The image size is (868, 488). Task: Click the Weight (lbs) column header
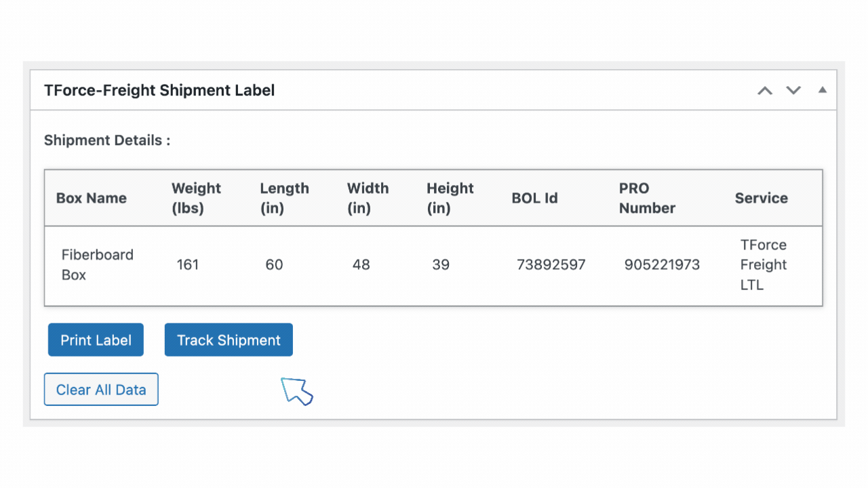click(196, 198)
